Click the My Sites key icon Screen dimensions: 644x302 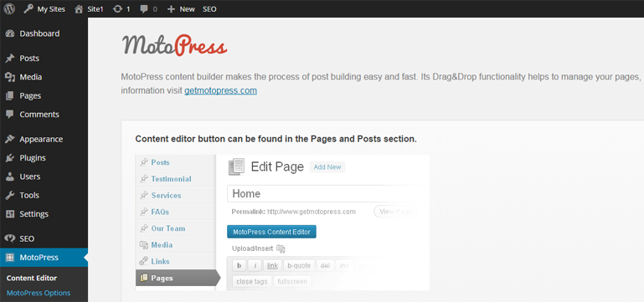tap(28, 8)
